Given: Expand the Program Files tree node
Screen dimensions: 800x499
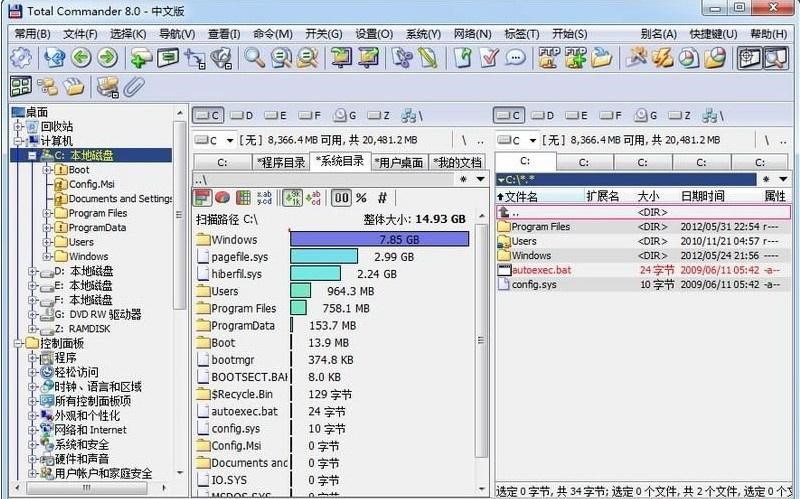Looking at the screenshot, I should tap(48, 213).
